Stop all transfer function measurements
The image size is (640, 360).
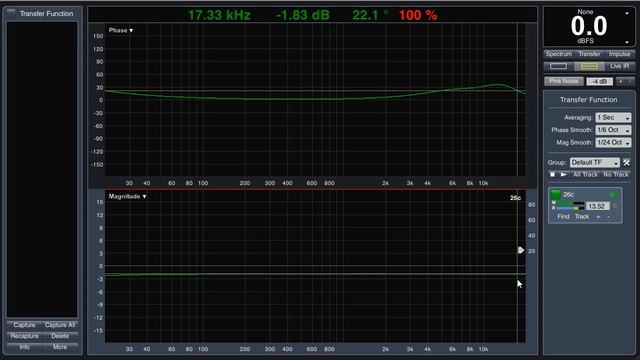coord(552,175)
